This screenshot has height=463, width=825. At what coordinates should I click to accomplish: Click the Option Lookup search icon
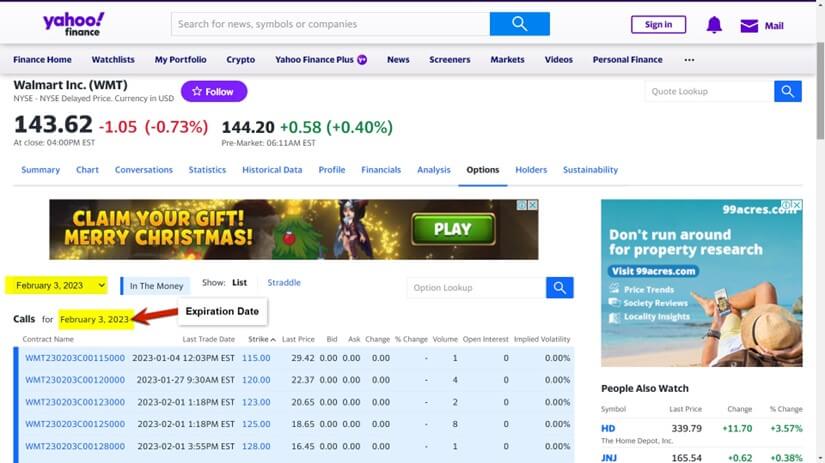[x=560, y=288]
